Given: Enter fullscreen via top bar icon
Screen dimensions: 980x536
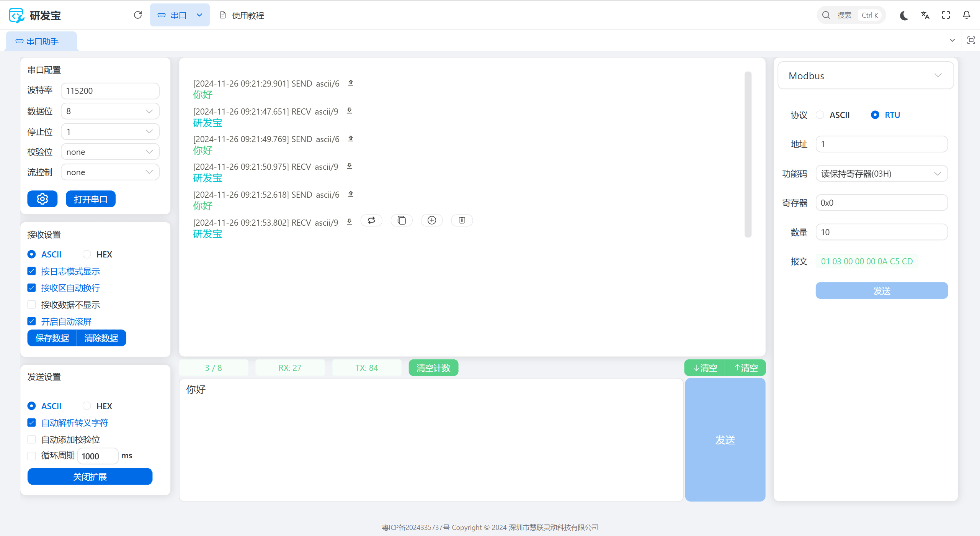Looking at the screenshot, I should [946, 15].
